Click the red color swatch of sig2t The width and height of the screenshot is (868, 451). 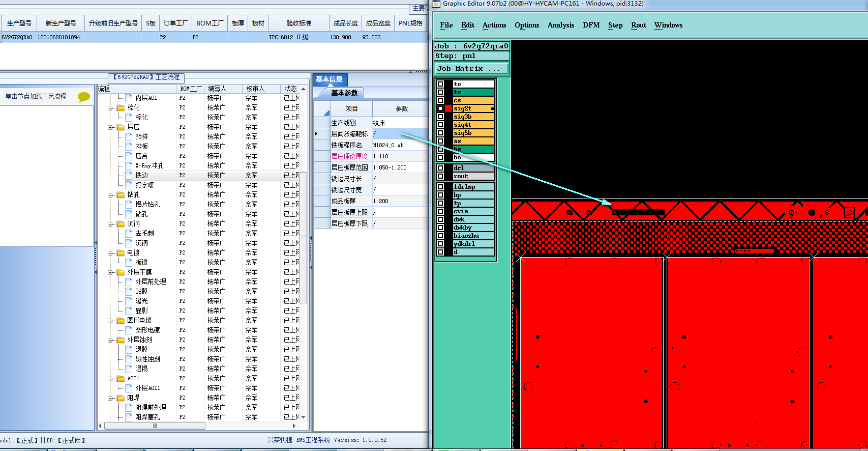(449, 108)
